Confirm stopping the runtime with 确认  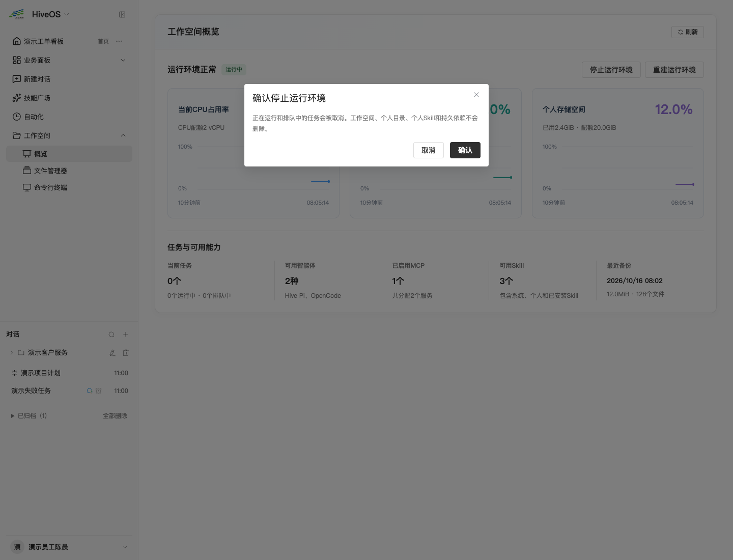click(x=465, y=150)
